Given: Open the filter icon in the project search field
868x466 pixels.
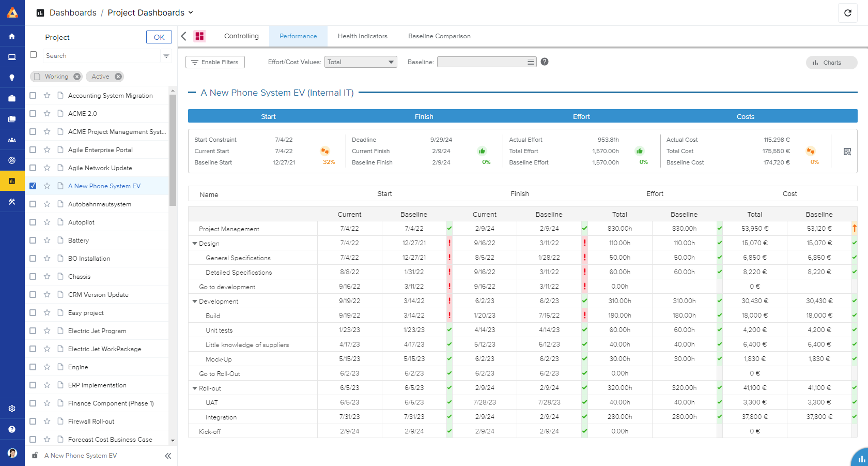Looking at the screenshot, I should point(166,55).
